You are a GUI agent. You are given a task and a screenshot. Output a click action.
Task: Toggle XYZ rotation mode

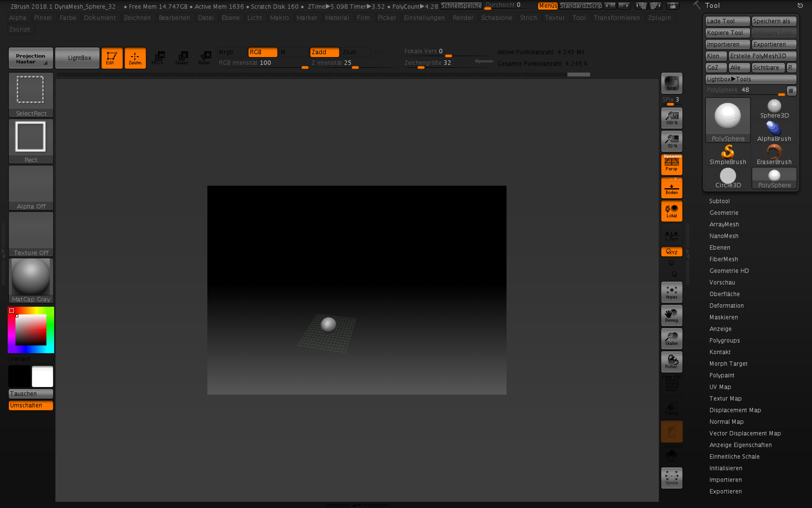(x=671, y=252)
